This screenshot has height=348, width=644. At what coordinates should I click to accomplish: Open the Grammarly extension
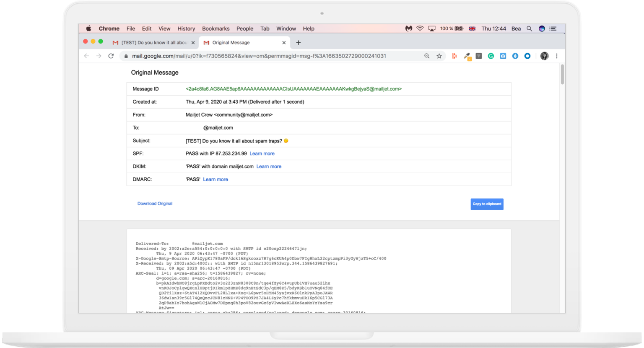point(491,56)
